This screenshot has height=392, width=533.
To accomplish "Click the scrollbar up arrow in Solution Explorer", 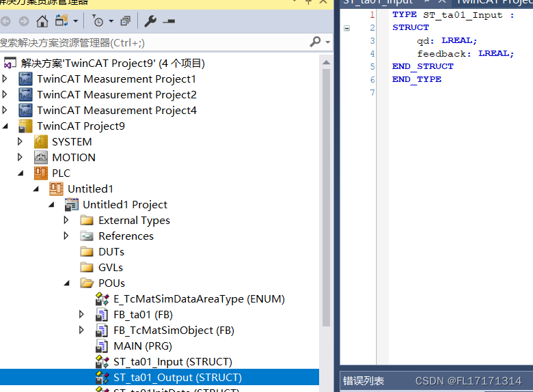I will [x=326, y=63].
